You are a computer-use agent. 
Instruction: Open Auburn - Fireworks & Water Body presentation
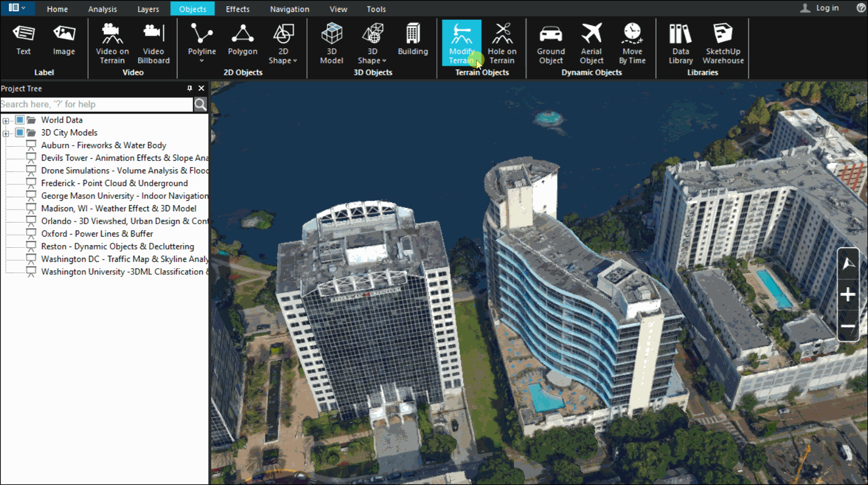pos(103,145)
